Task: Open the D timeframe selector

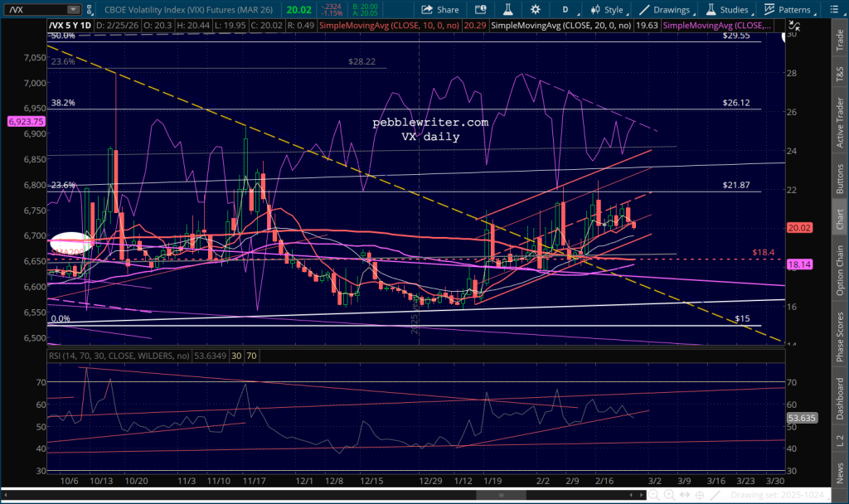Action: click(566, 10)
